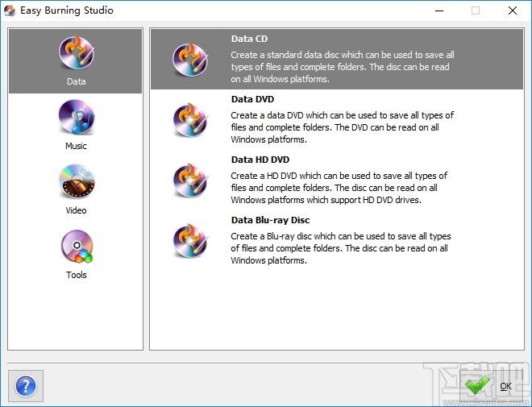This screenshot has height=407, width=532.
Task: Click the Data DVD flame disc icon
Action: (190, 120)
